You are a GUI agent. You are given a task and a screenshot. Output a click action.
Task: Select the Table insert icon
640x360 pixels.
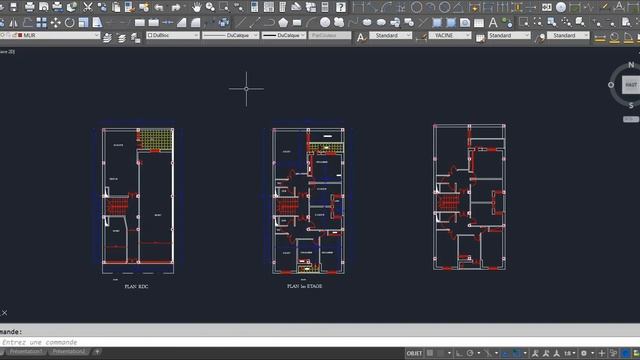(479, 22)
